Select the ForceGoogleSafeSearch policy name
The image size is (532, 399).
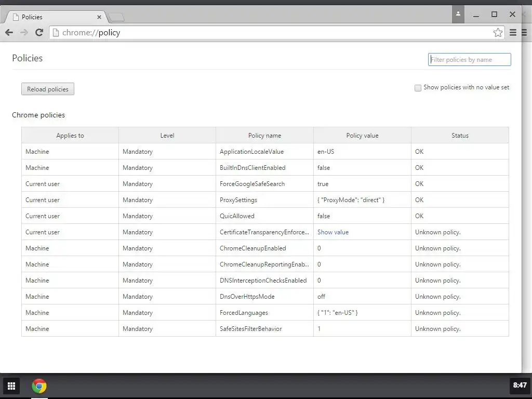(252, 184)
